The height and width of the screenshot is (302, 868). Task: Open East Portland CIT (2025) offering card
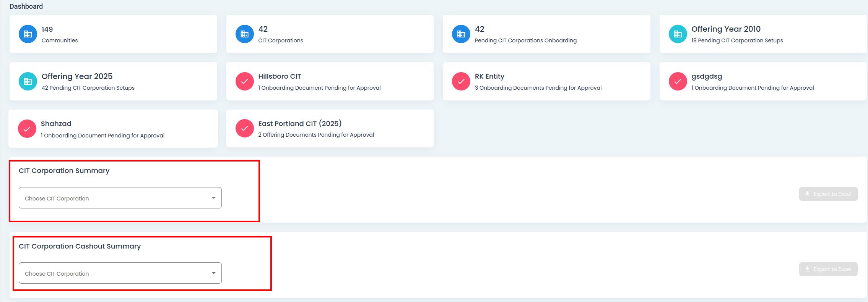pyautogui.click(x=330, y=129)
